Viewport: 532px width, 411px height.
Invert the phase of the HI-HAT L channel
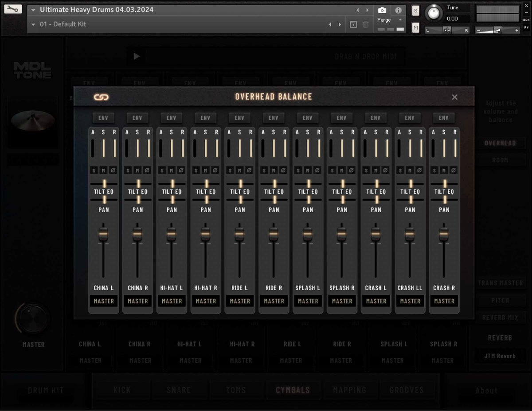click(181, 170)
